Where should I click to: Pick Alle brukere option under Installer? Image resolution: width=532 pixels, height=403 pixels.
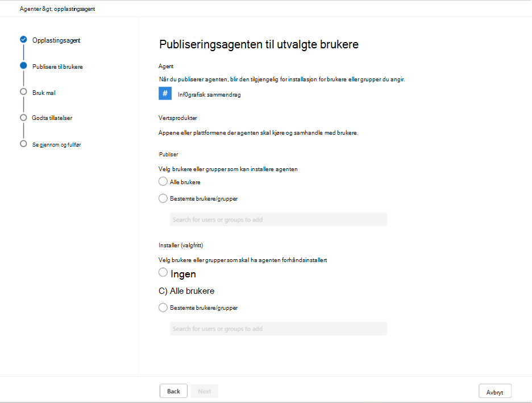(186, 291)
